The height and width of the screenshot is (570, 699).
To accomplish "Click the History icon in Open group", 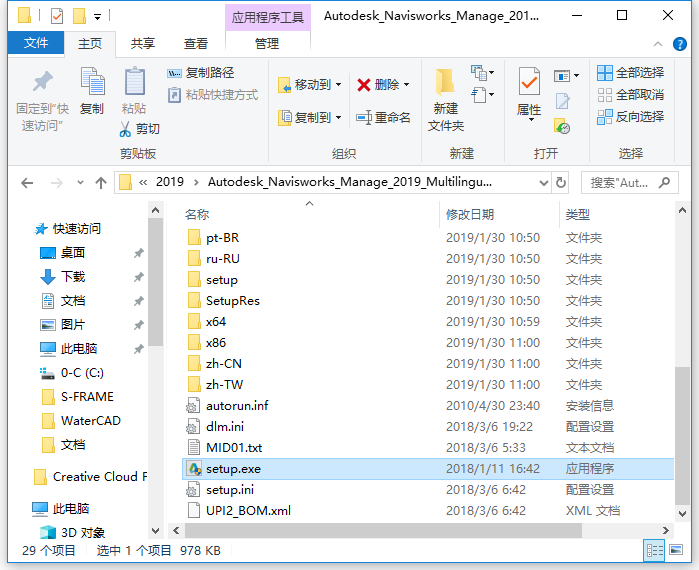I will click(x=562, y=126).
